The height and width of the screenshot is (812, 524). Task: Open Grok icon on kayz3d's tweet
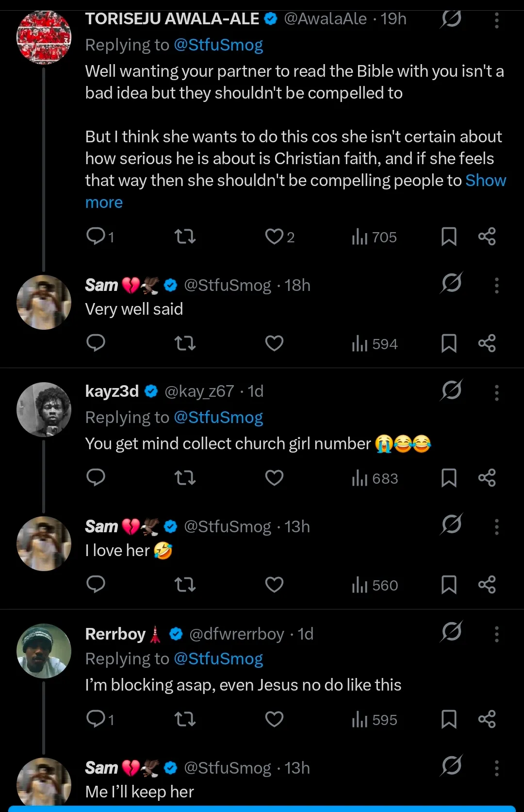pos(452,390)
